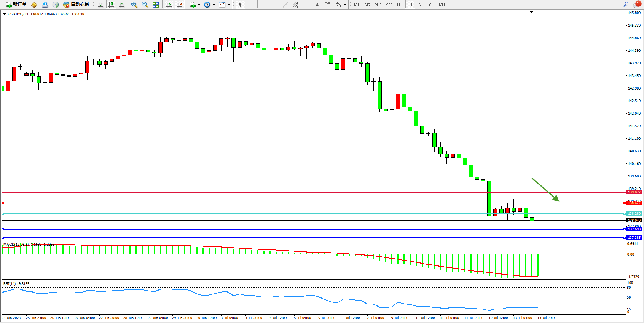This screenshot has width=644, height=323.
Task: Switch to D1 timeframe
Action: tap(421, 5)
